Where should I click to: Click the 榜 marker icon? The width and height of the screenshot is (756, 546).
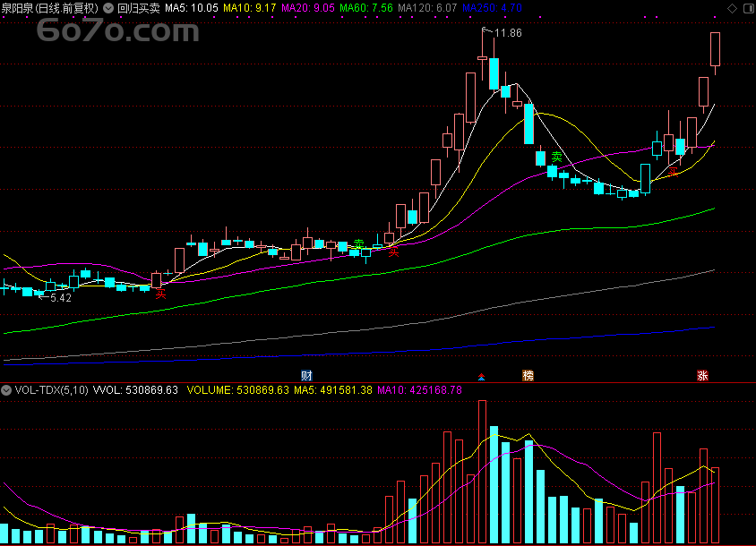528,375
